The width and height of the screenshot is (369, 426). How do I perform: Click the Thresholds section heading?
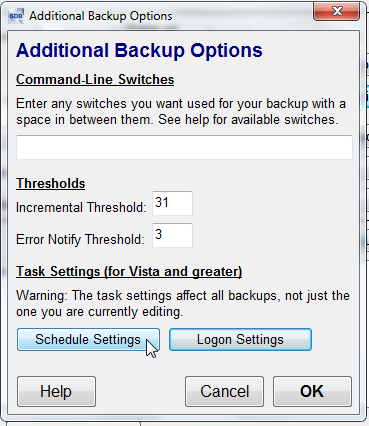[x=51, y=183]
